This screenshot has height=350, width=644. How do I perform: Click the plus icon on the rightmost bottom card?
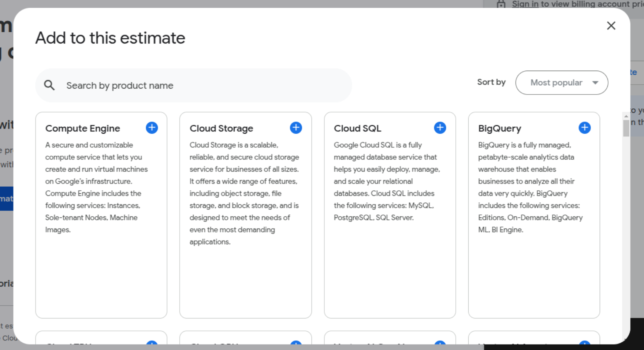coord(584,345)
